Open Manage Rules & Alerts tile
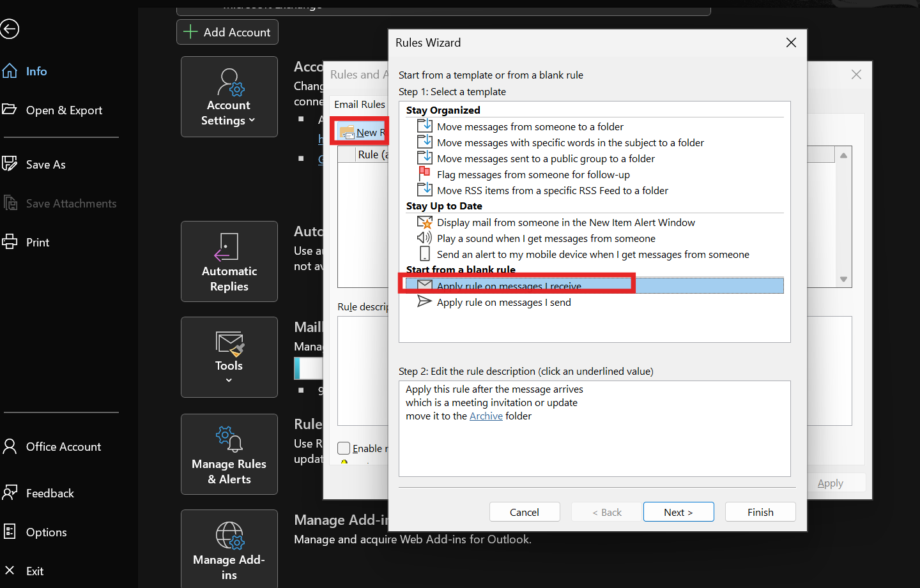 (229, 454)
